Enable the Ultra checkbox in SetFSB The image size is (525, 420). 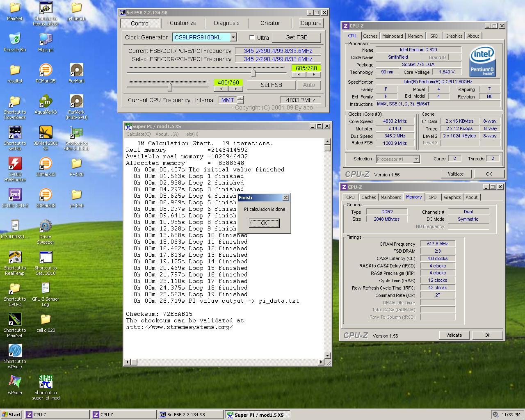coord(252,37)
